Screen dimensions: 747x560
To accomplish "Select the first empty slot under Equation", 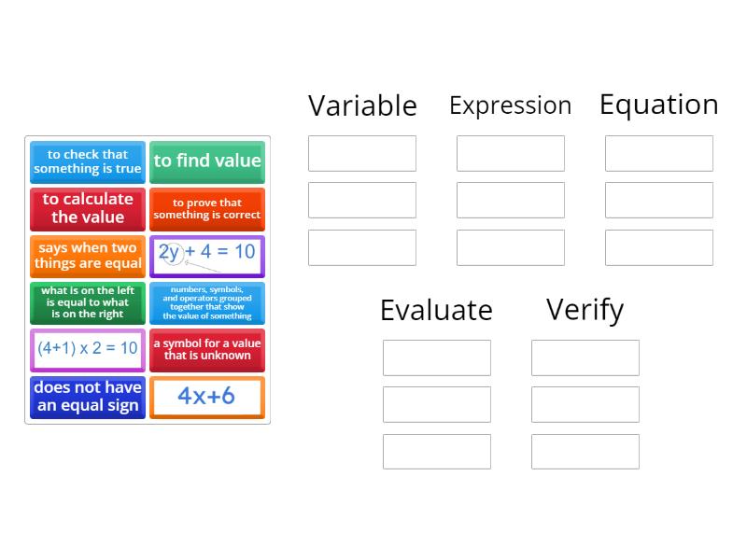I will pyautogui.click(x=659, y=153).
